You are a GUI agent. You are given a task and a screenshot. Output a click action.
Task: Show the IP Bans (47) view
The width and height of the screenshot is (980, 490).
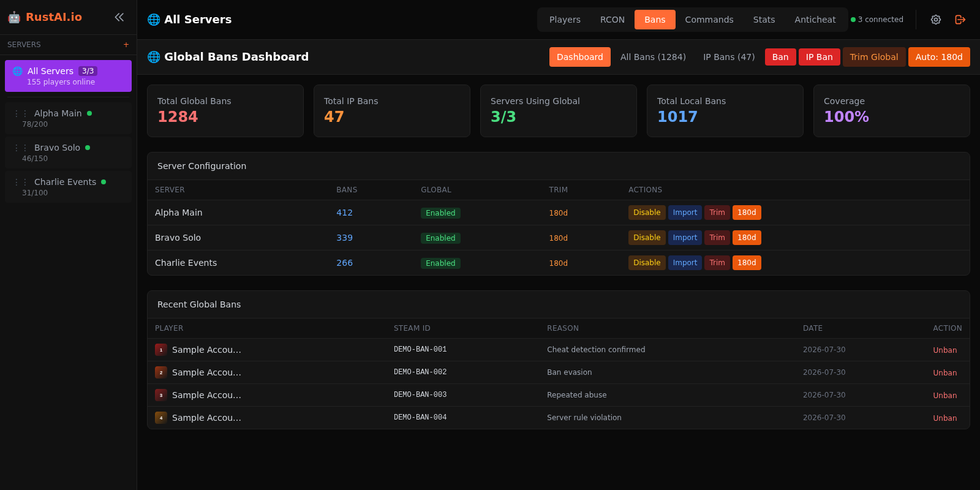click(x=729, y=57)
